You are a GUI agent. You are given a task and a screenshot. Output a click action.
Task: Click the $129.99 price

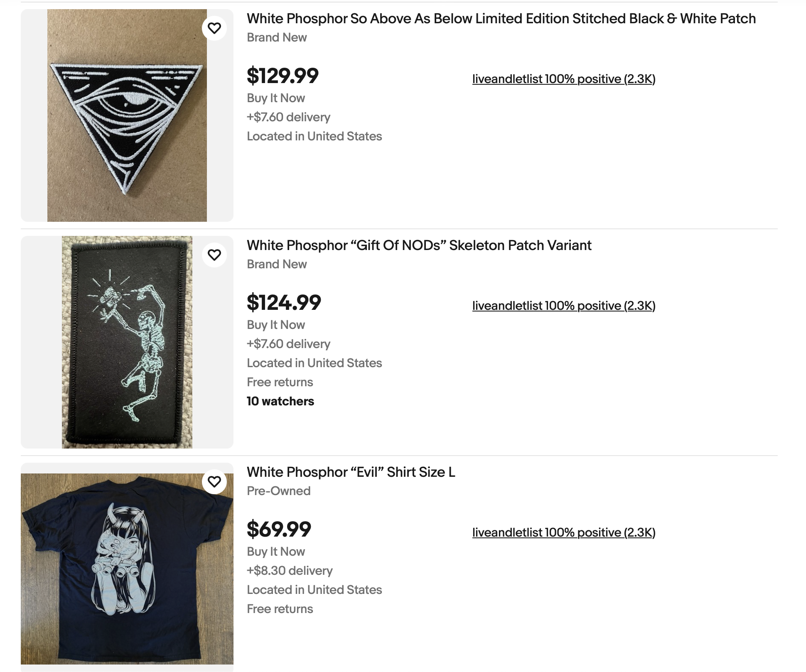point(283,76)
